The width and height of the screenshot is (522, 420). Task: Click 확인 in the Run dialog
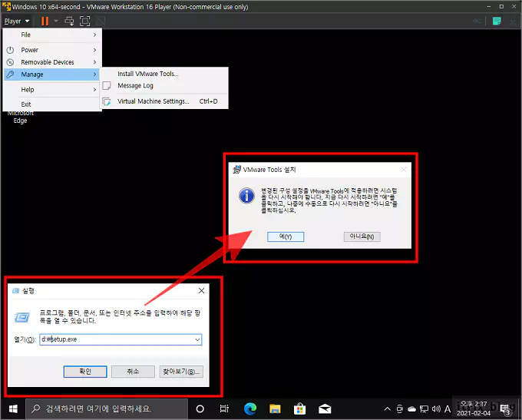(85, 372)
